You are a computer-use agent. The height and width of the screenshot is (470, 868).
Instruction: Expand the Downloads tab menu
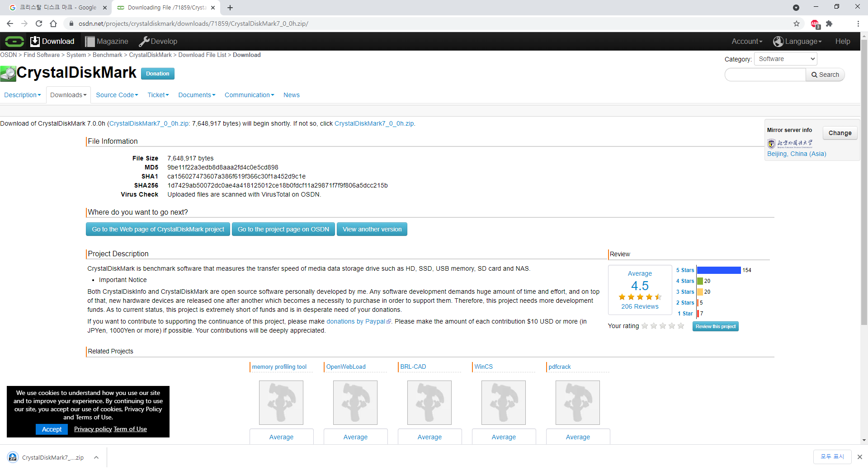pos(68,95)
